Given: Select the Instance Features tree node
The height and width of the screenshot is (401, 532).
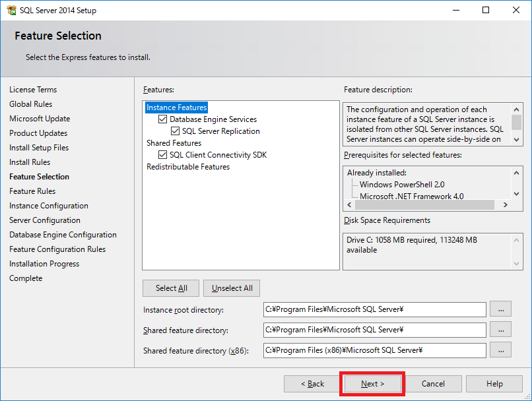Looking at the screenshot, I should point(176,108).
